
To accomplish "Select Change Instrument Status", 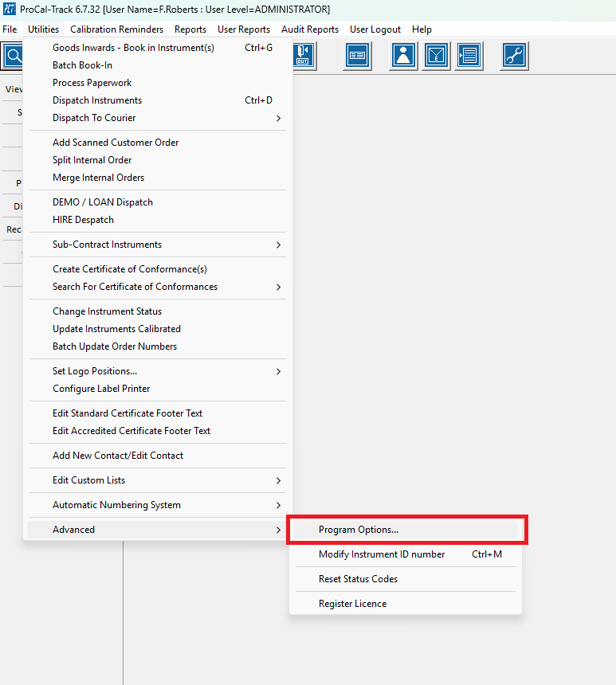I will click(158, 311).
